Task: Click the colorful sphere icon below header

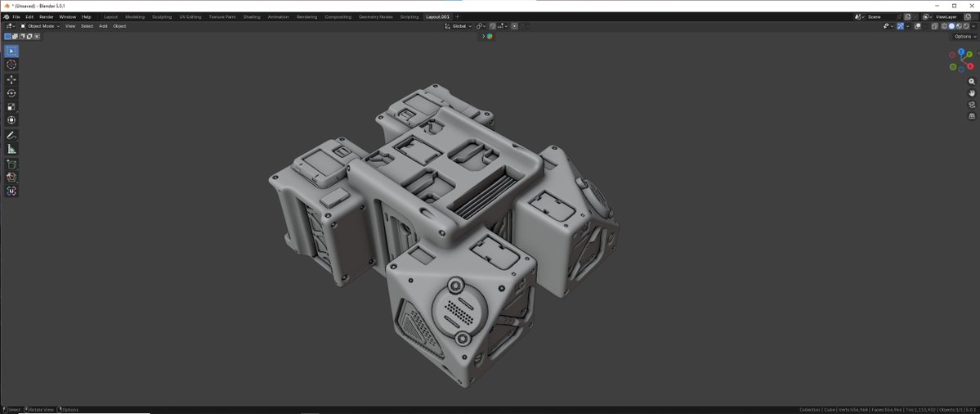Action: [490, 36]
